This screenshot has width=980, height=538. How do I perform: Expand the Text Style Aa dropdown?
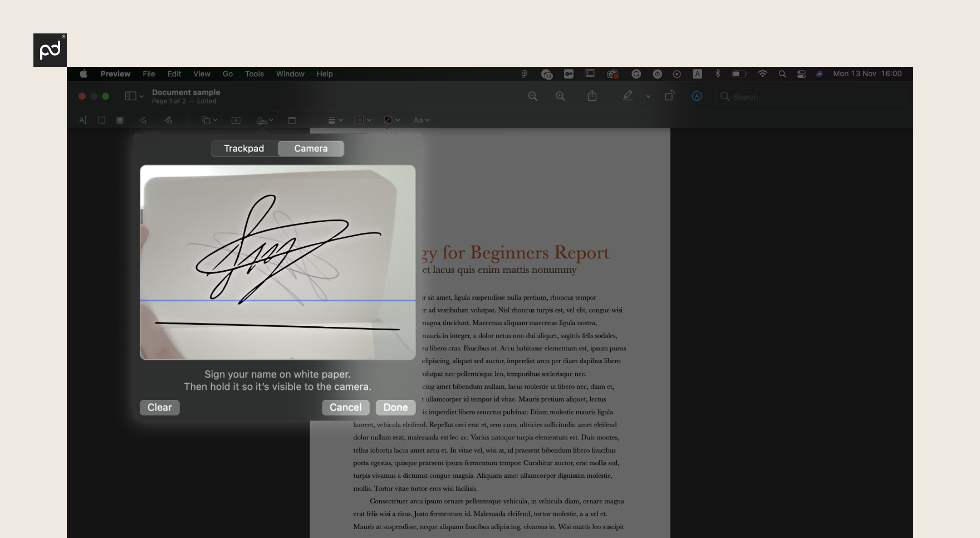[422, 120]
